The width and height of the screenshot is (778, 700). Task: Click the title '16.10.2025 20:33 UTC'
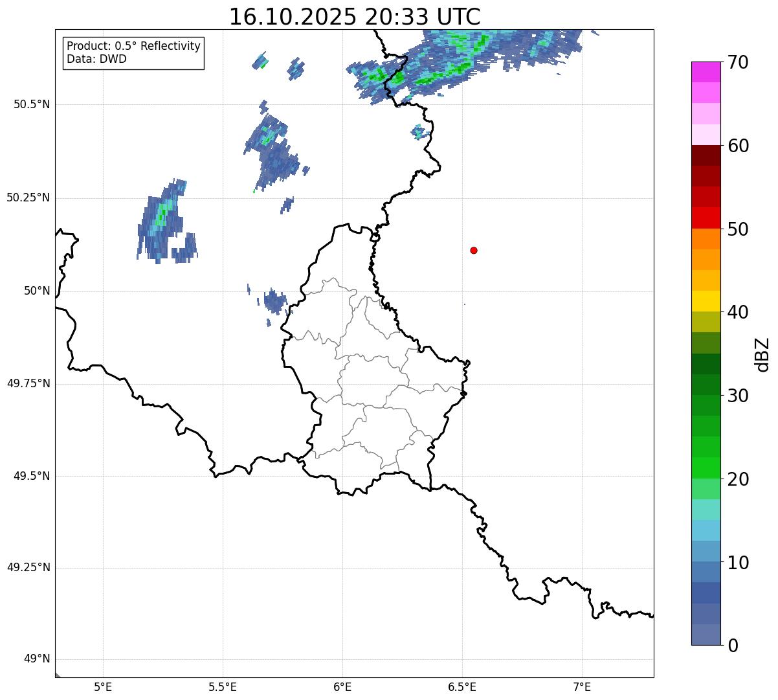(x=355, y=17)
